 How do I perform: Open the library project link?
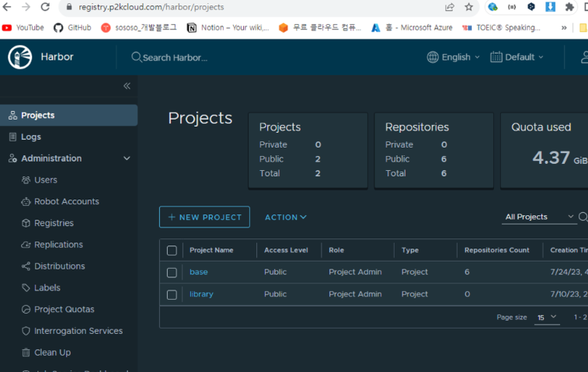[x=201, y=294]
